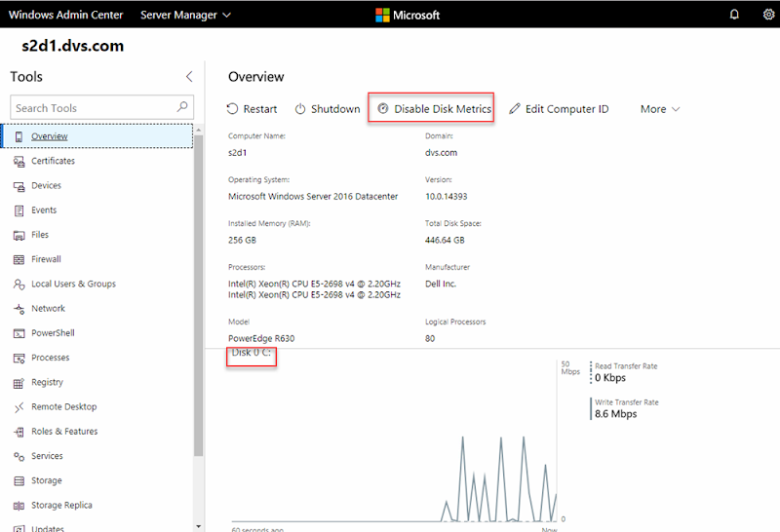Click the Disk 0 C: chart heading

coord(252,353)
